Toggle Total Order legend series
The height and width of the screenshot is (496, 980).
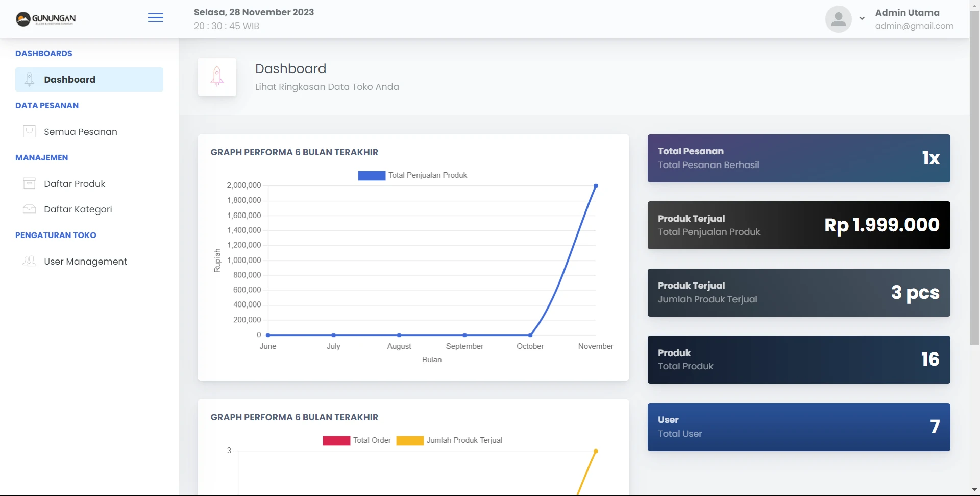[x=357, y=440]
